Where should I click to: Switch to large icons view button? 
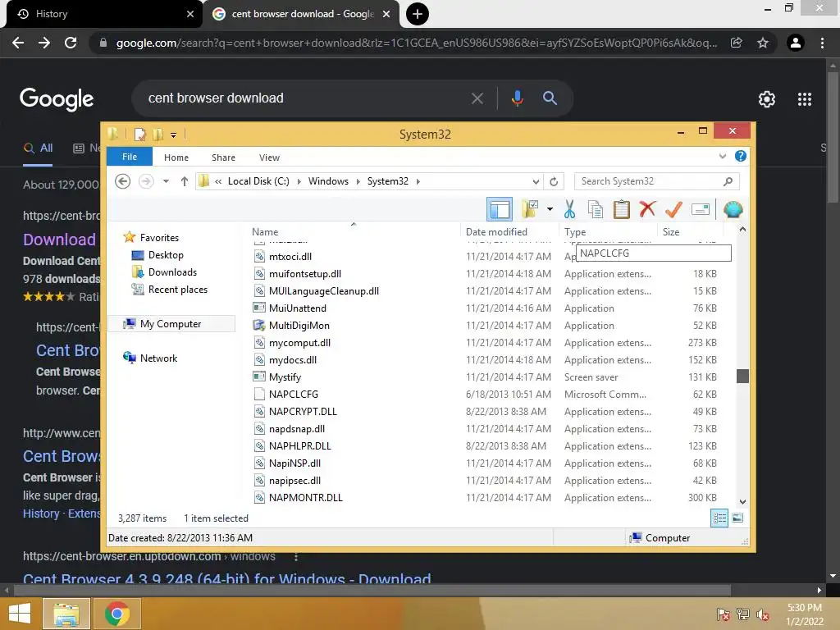[x=737, y=518]
